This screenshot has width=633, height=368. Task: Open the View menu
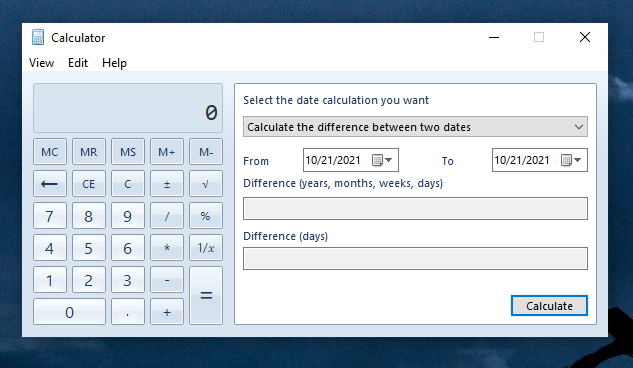tap(41, 63)
